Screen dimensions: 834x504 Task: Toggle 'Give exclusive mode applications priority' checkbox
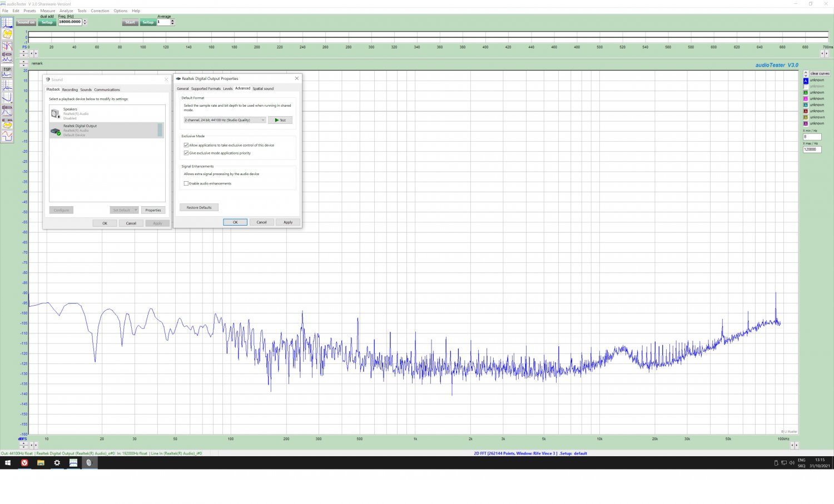186,153
